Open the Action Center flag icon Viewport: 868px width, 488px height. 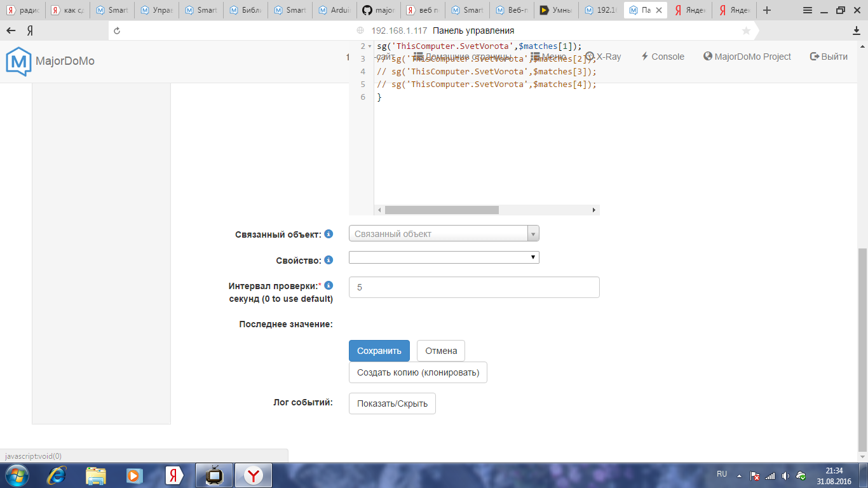click(x=755, y=475)
